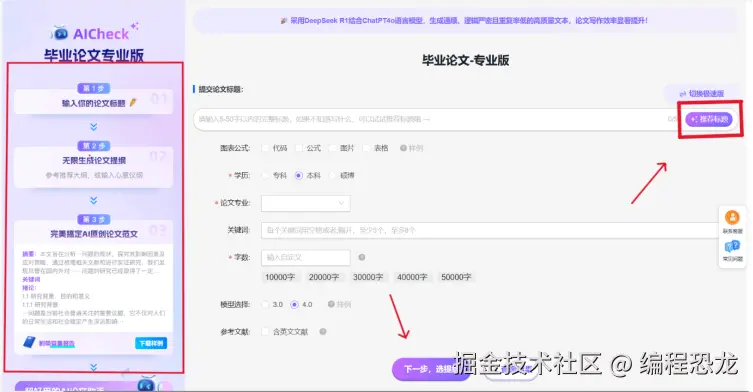Click the pencil icon beside 输入你的论文标题

133,102
